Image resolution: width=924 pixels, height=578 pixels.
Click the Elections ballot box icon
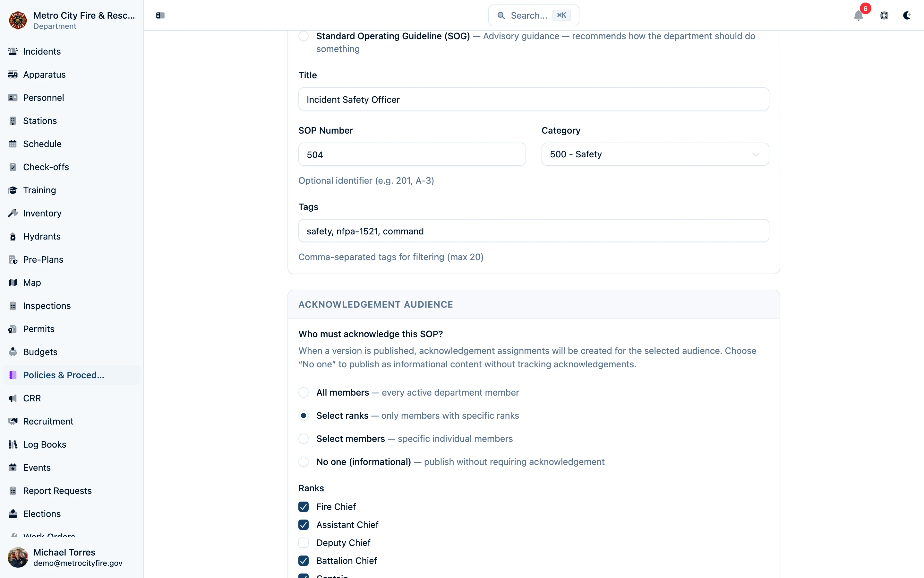click(13, 514)
